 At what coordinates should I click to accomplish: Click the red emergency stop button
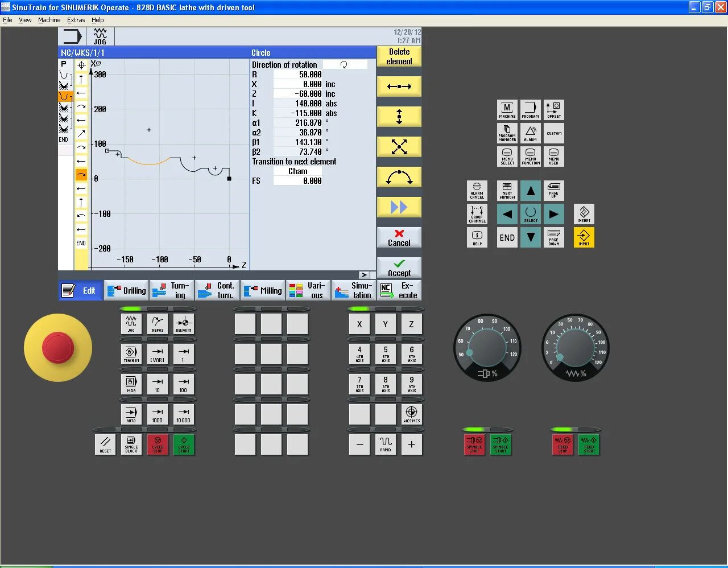click(58, 348)
